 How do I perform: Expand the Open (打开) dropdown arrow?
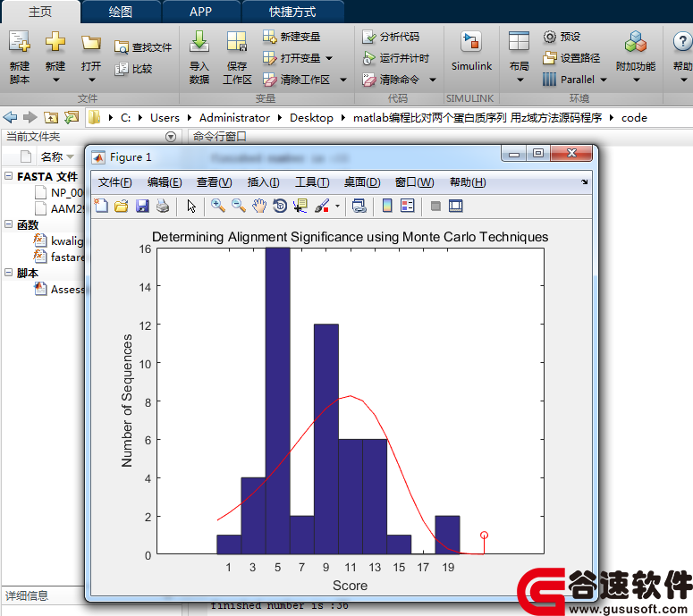pos(91,80)
